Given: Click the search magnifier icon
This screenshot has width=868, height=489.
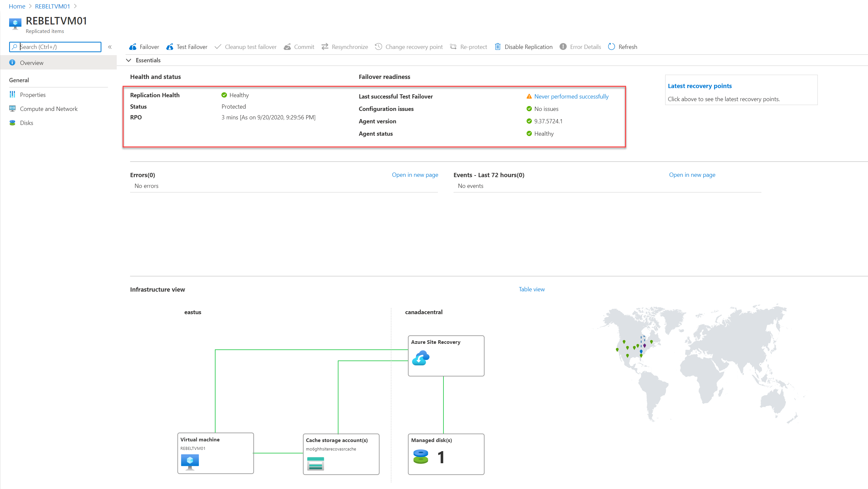Looking at the screenshot, I should click(14, 47).
